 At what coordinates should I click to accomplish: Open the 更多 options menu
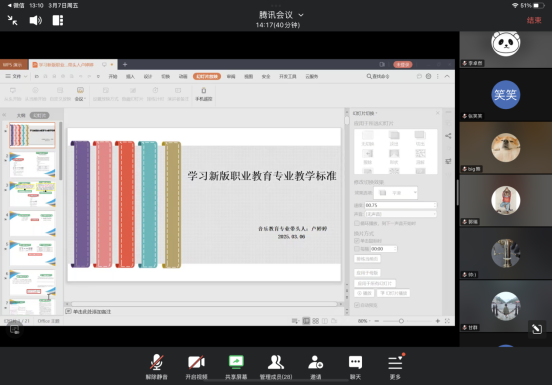395,367
